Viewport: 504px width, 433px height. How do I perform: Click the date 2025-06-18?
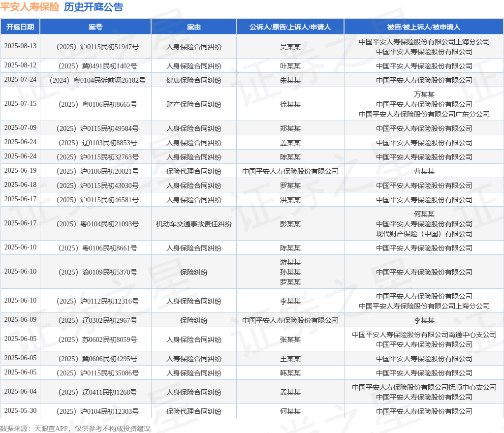(20, 185)
